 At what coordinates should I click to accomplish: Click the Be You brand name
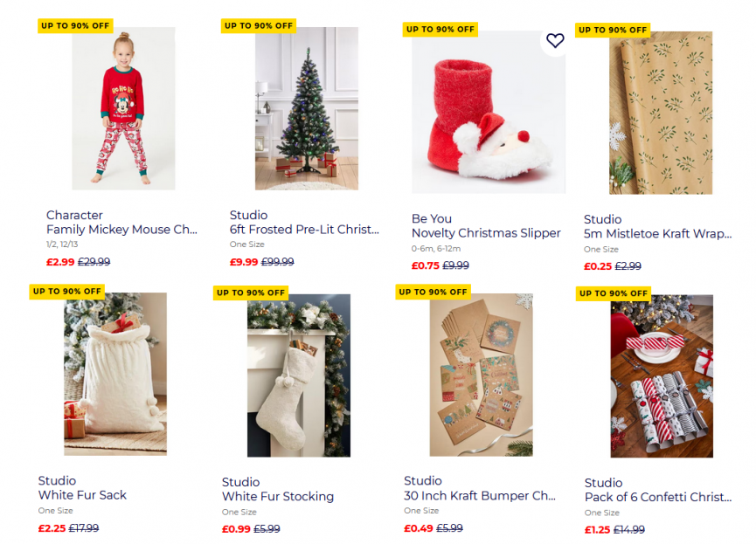pyautogui.click(x=431, y=218)
